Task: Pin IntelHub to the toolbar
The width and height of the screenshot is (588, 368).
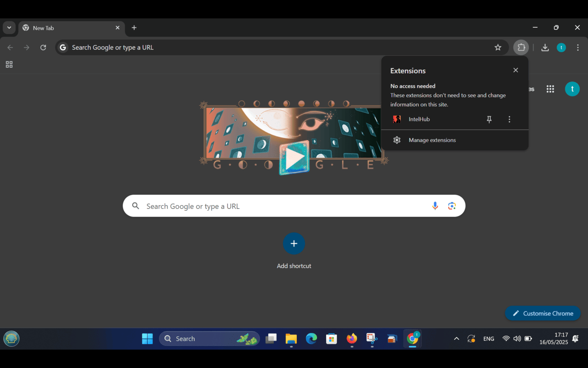Action: (x=489, y=119)
